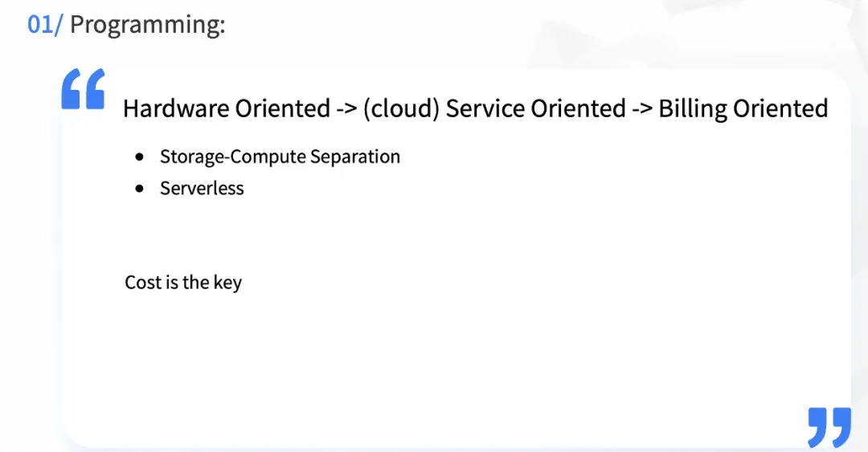Viewport: 868px width, 452px height.
Task: Click the arrow before Billing Oriented
Action: [x=642, y=108]
